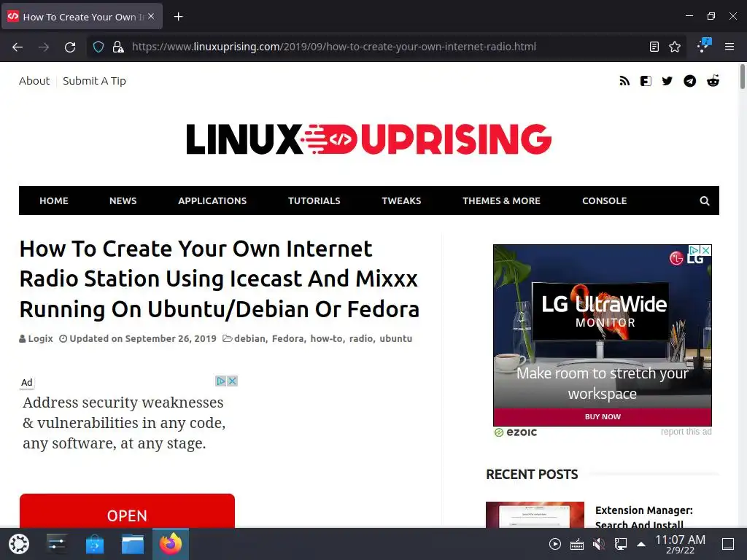Bookmark this page with the star
Image resolution: width=747 pixels, height=560 pixels.
click(675, 47)
